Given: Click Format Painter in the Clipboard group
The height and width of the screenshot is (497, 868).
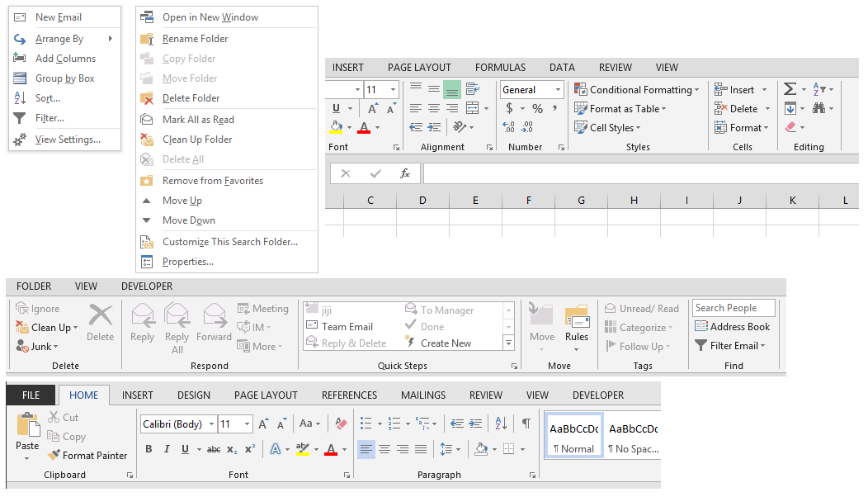Looking at the screenshot, I should point(87,455).
